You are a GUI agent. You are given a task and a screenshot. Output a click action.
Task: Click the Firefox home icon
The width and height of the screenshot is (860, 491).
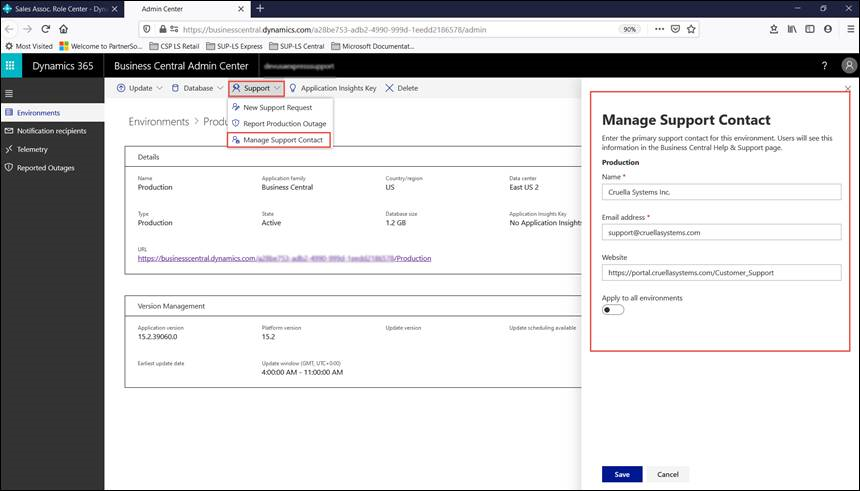pos(64,29)
